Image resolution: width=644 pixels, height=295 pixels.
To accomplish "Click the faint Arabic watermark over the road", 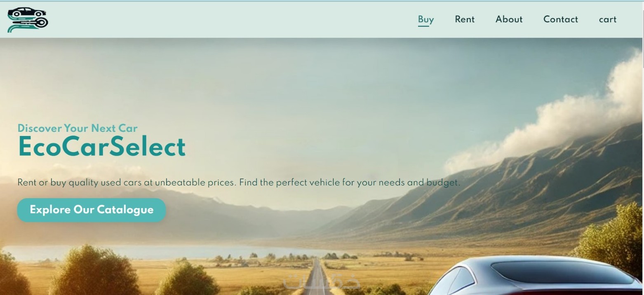I will pos(322,281).
